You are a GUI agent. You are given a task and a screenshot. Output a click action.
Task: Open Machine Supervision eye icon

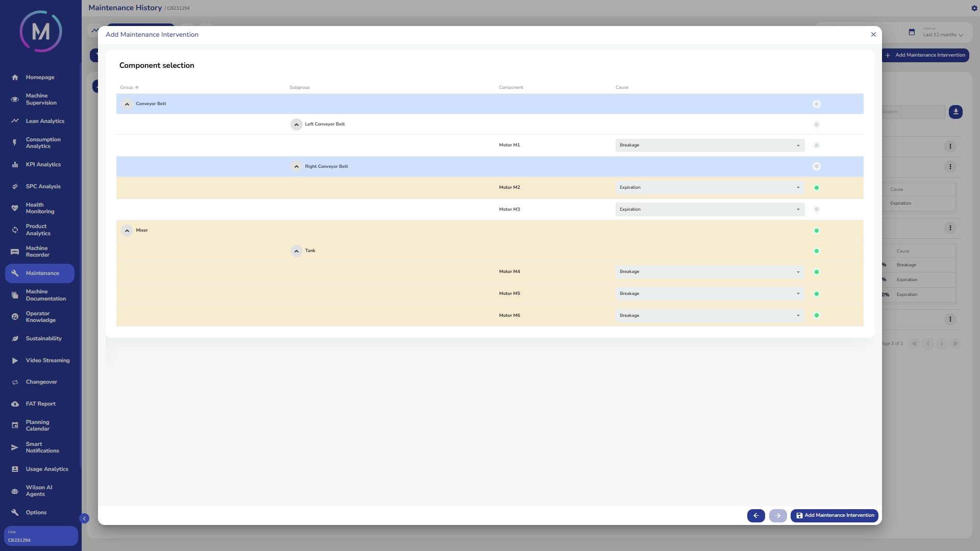(15, 99)
